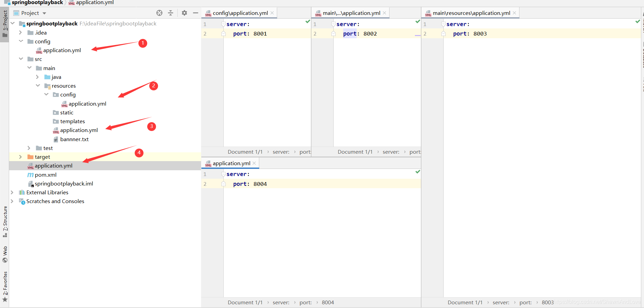This screenshot has height=308, width=644.
Task: Click Document 1/1 breadcrumb in 8001 editor
Action: 245,152
